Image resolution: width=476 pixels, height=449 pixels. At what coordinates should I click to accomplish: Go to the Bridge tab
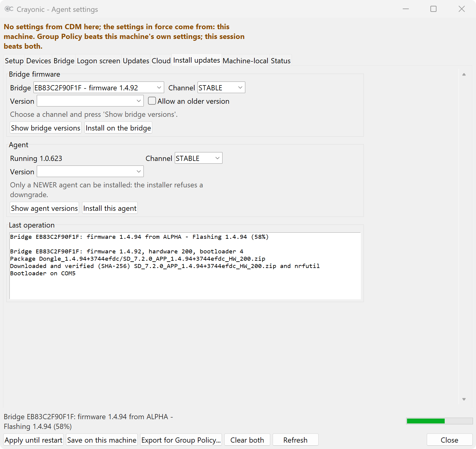coord(64,61)
